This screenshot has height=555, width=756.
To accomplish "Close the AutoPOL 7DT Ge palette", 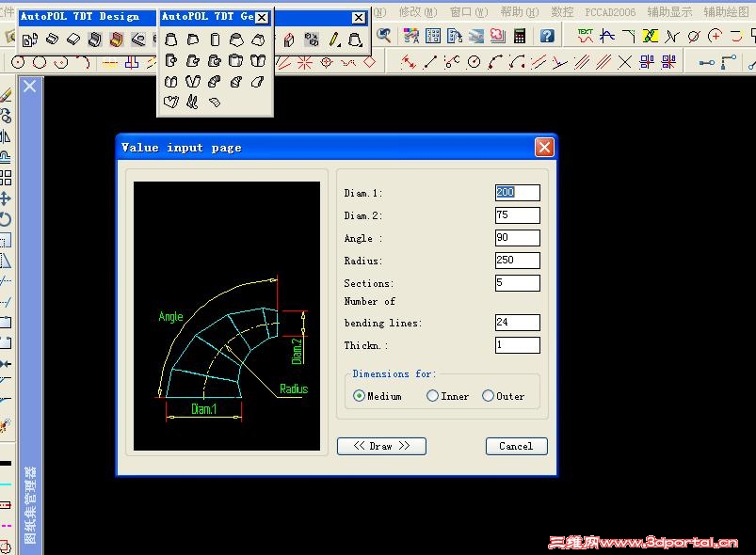I will pyautogui.click(x=262, y=17).
